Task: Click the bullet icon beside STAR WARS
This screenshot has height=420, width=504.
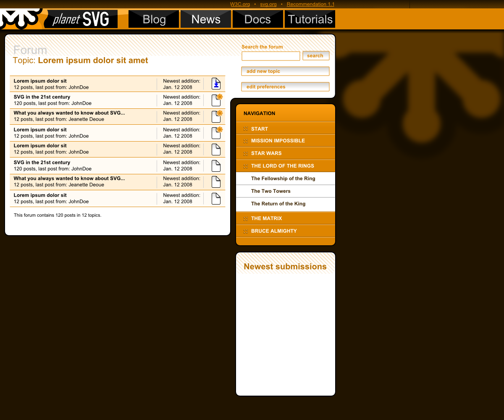Action: (246, 153)
